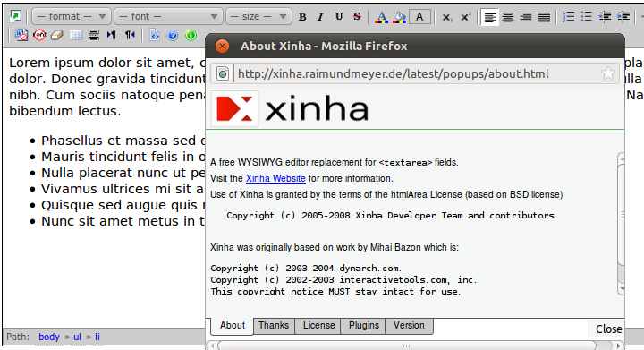Open the blue help icon
The width and height of the screenshot is (644, 350).
coord(173,35)
